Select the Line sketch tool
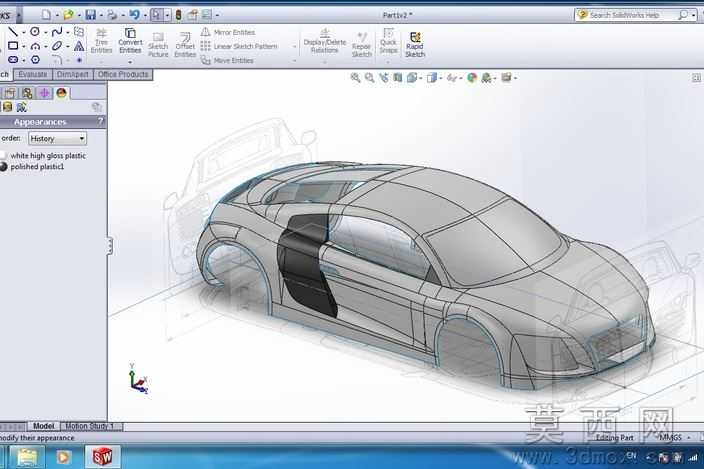 pos(13,31)
